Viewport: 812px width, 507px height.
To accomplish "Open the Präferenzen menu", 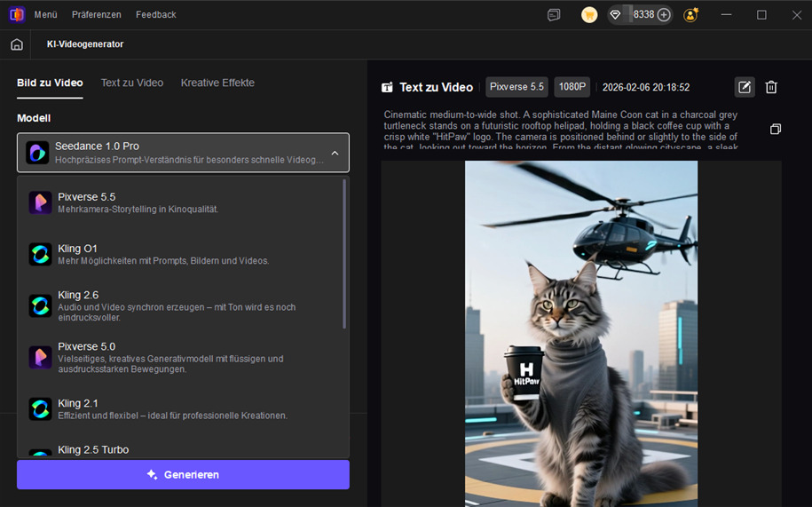I will 97,14.
